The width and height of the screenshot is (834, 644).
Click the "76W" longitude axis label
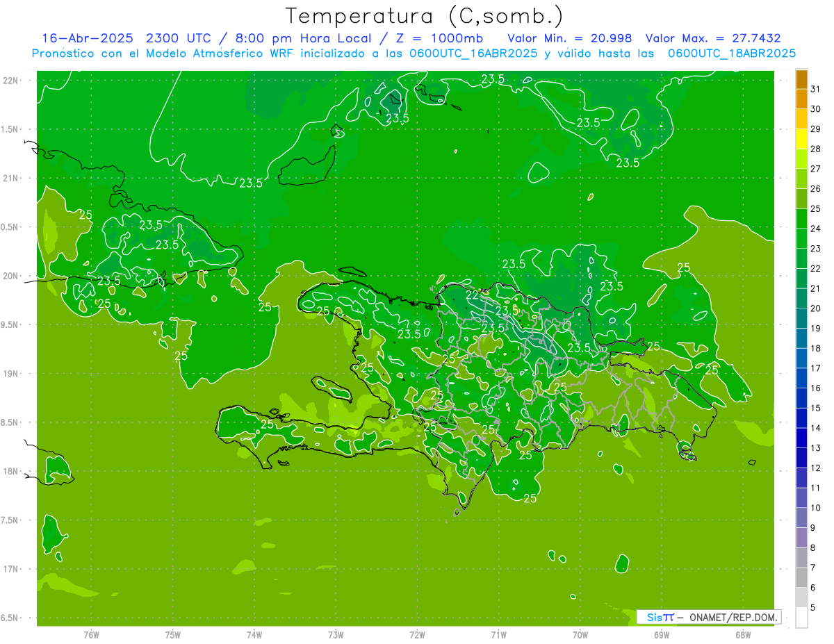point(91,635)
